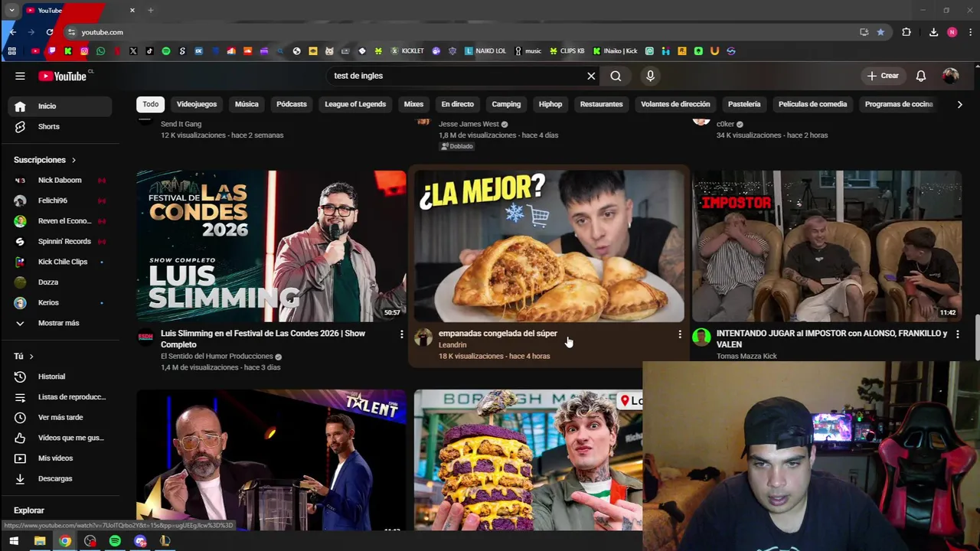Open the Leandrin channel link
980x551 pixels.
coord(452,345)
